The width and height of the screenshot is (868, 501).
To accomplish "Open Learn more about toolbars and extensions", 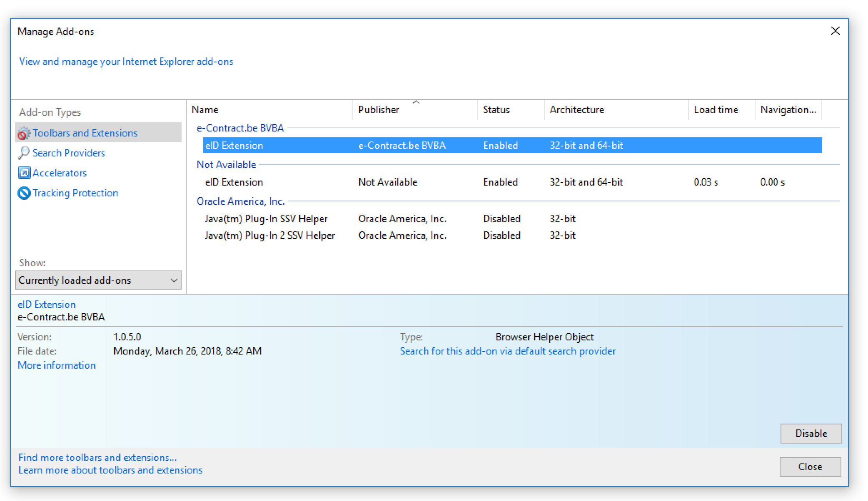I will [x=110, y=470].
